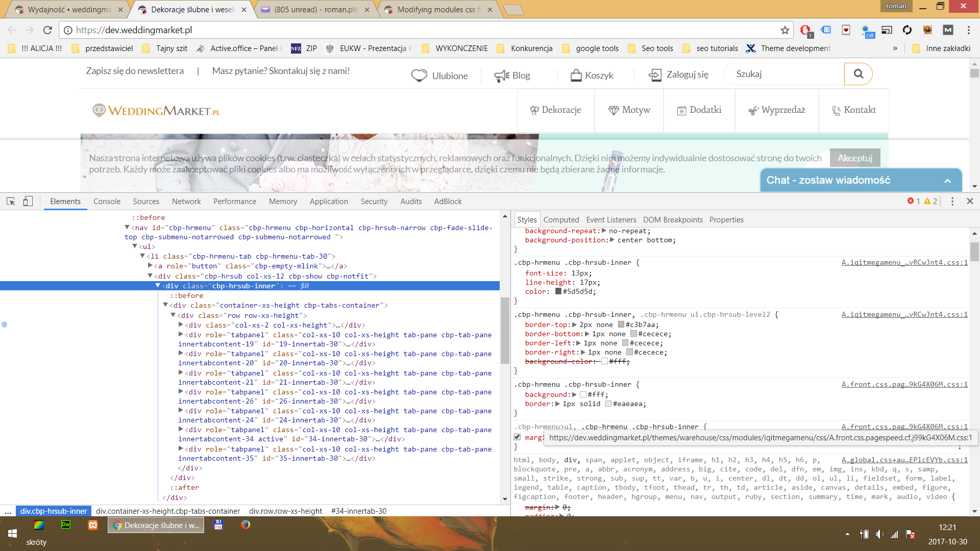This screenshot has width=980, height=551.
Task: Open A.global.css stylesheet source link
Action: pyautogui.click(x=904, y=460)
